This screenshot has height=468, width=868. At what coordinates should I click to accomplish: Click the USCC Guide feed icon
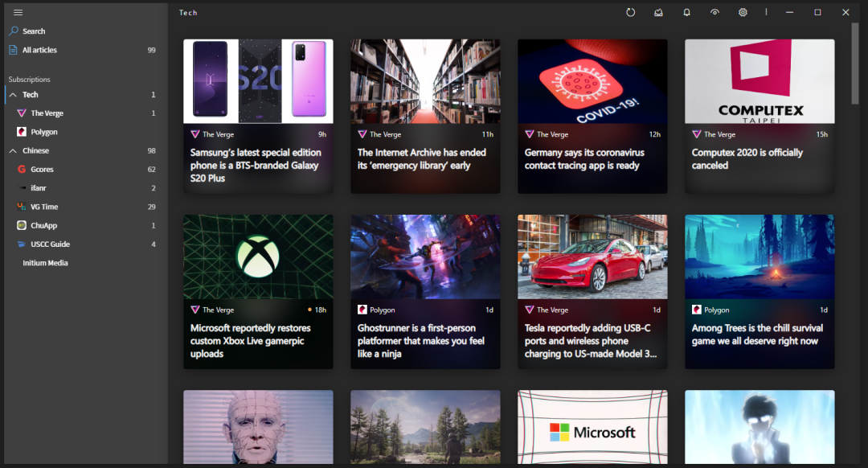(22, 244)
